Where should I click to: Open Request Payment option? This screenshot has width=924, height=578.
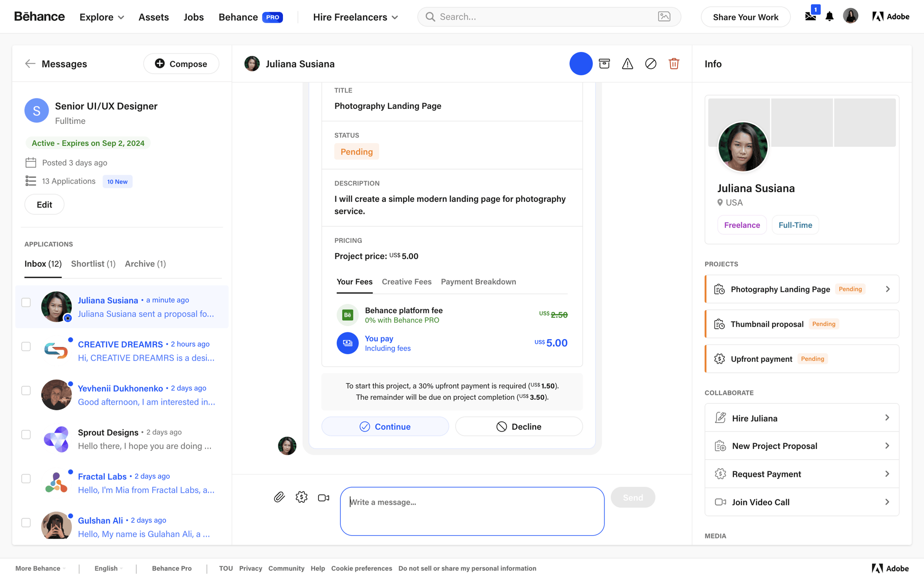coord(802,474)
